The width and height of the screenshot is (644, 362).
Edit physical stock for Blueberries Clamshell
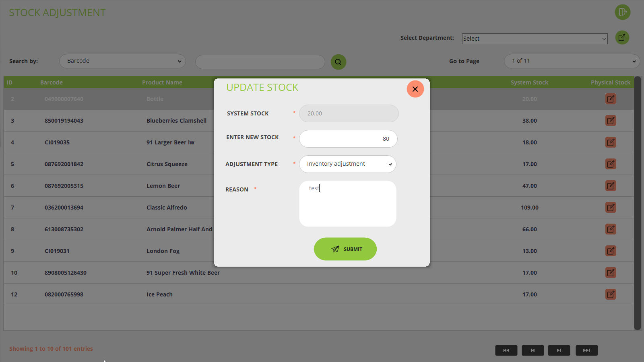pyautogui.click(x=611, y=121)
